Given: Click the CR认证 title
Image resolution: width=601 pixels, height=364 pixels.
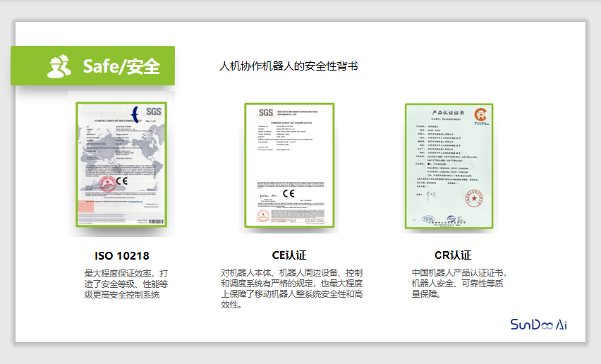Looking at the screenshot, I should pyautogui.click(x=452, y=255).
